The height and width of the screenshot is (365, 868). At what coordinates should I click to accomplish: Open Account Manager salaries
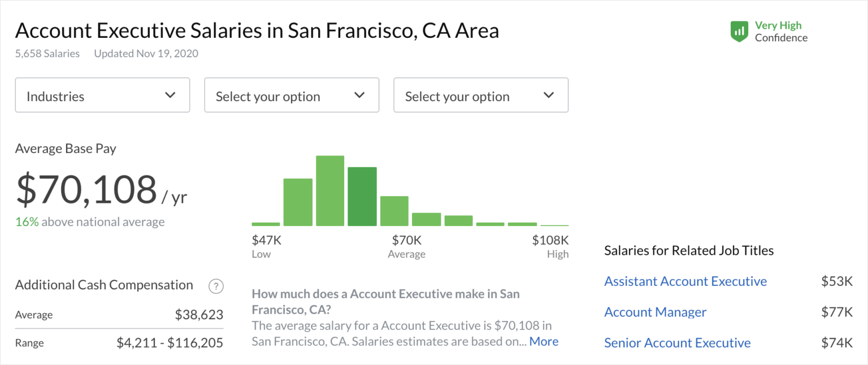pos(655,312)
